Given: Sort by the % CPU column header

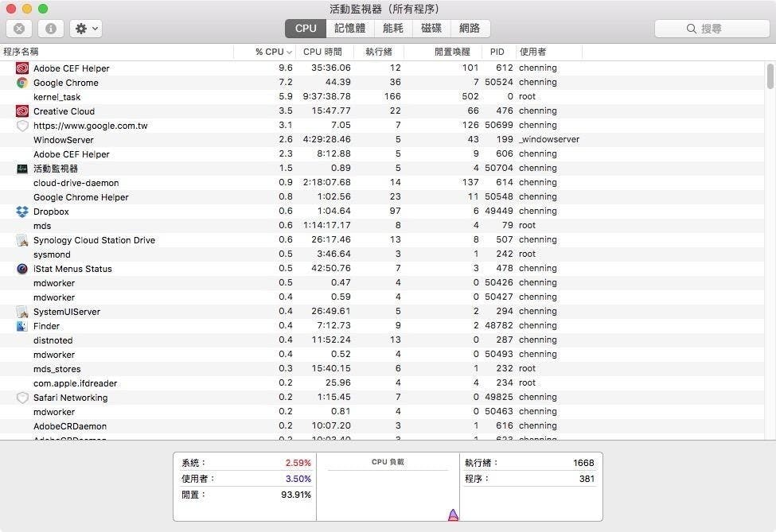Looking at the screenshot, I should [265, 52].
